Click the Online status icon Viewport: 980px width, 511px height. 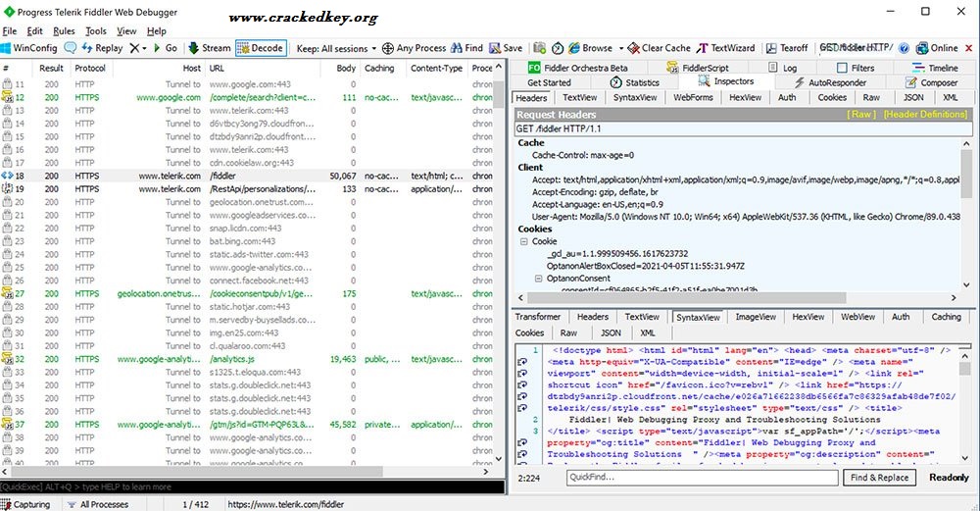[x=937, y=48]
